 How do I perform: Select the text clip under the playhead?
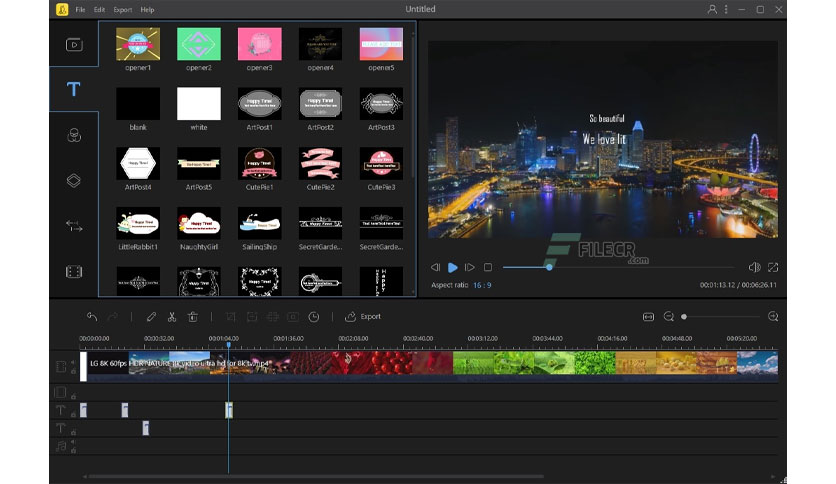229,410
